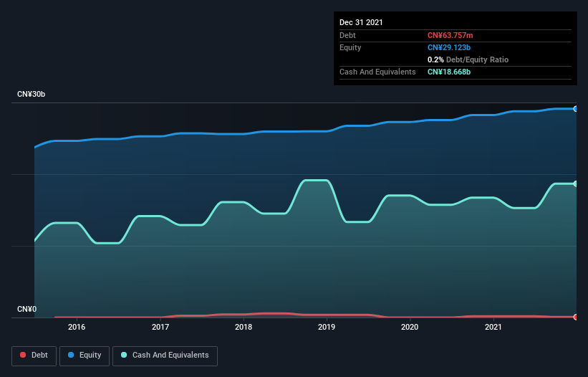The height and width of the screenshot is (377, 588).
Task: Click the CN¥18.668b cash value
Action: tap(449, 72)
